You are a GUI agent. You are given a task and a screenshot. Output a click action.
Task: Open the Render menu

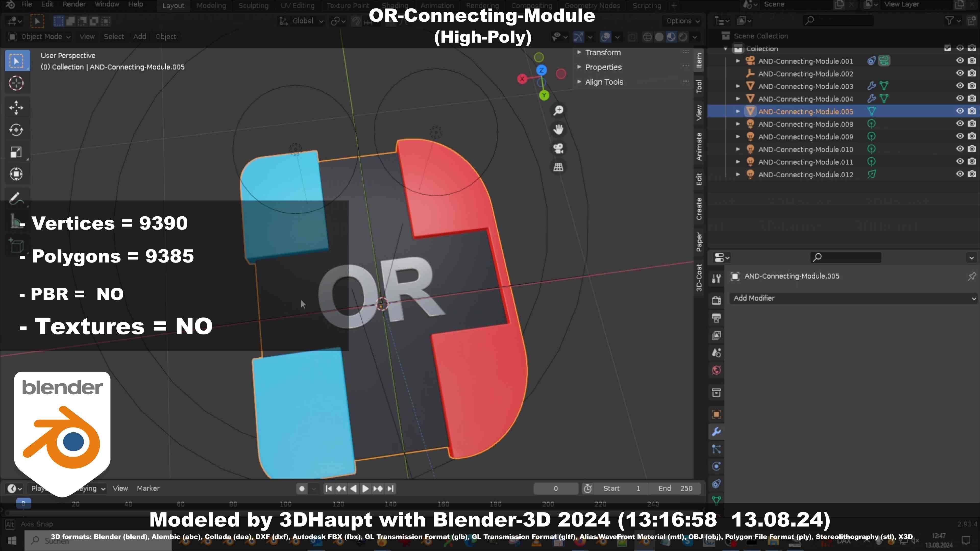pyautogui.click(x=74, y=4)
